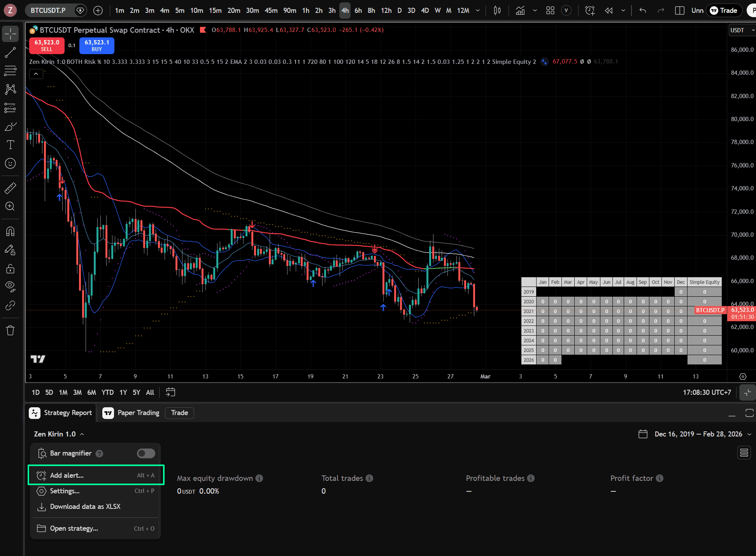This screenshot has height=556, width=756.
Task: Click the 0.1 quantity field
Action: click(x=72, y=46)
